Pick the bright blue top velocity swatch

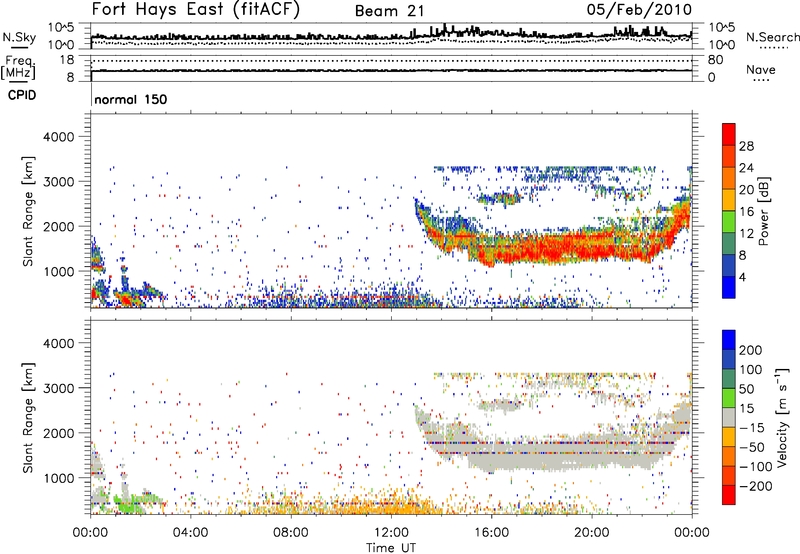729,340
